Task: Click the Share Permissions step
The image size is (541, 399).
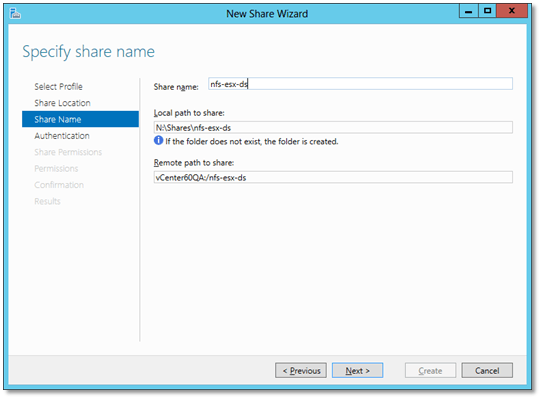Action: pos(68,152)
